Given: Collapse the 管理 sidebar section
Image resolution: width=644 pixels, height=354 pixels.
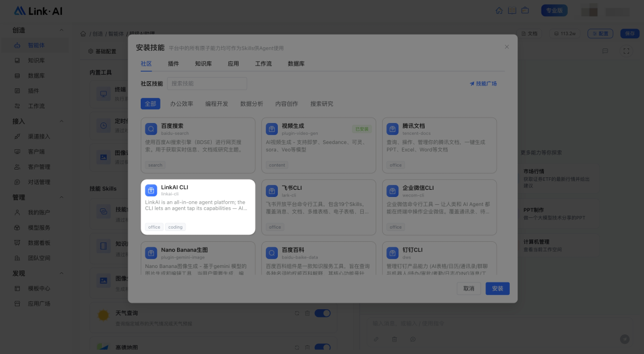Looking at the screenshot, I should click(x=61, y=198).
